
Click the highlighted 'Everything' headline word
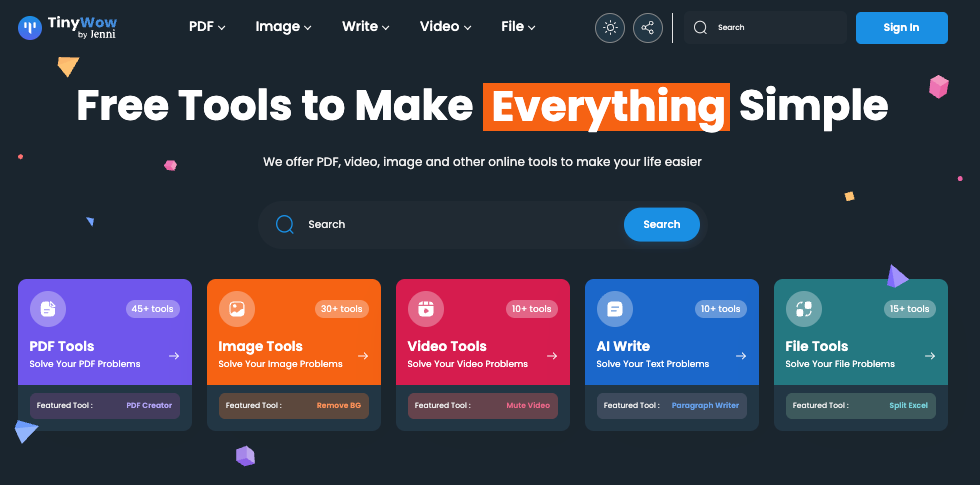click(x=606, y=107)
